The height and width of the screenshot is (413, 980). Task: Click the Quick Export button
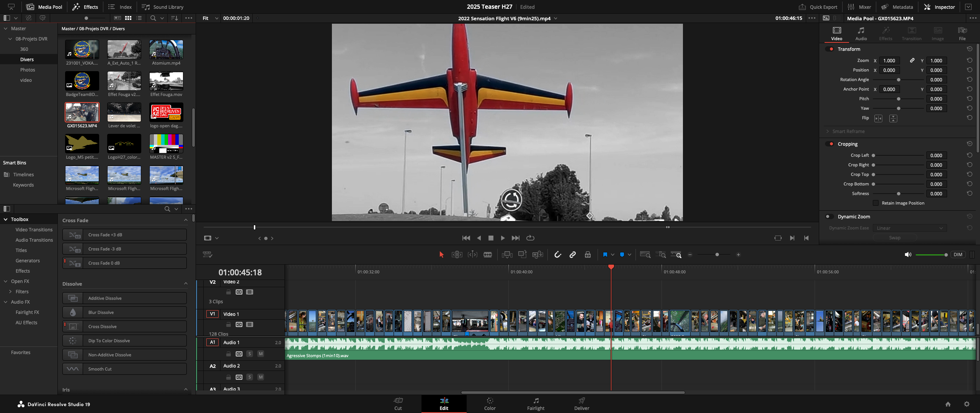(x=818, y=7)
